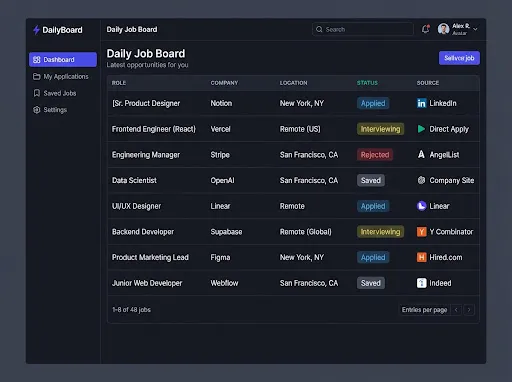Viewport: 512px width, 382px height.
Task: Click Saved badge for Webflow row
Action: point(371,283)
